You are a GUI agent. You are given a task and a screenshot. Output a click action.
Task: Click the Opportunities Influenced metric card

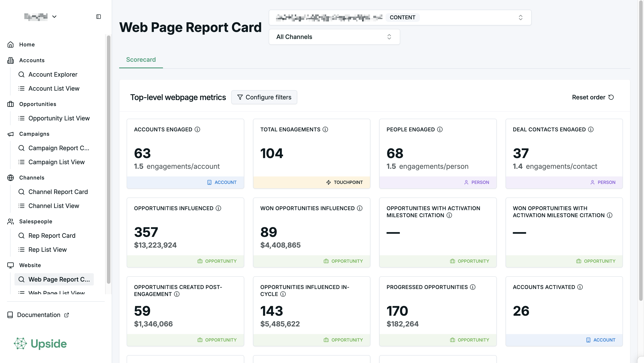point(185,232)
